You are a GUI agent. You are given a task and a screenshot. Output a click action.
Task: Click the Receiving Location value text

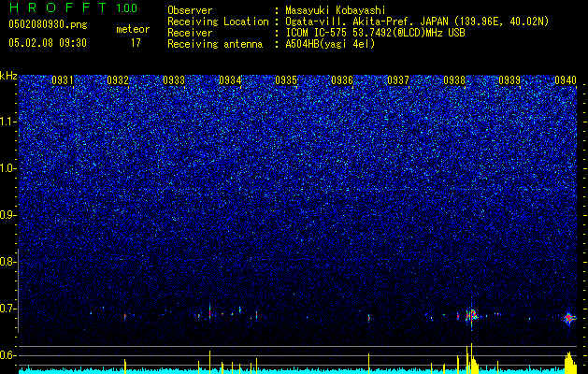click(417, 22)
